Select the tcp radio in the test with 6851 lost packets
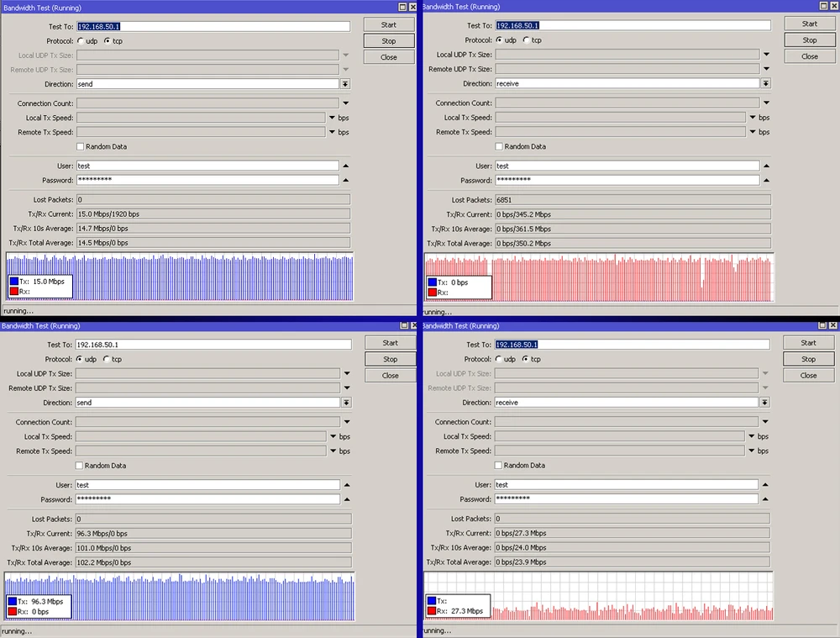Image resolution: width=840 pixels, height=638 pixels. click(527, 40)
